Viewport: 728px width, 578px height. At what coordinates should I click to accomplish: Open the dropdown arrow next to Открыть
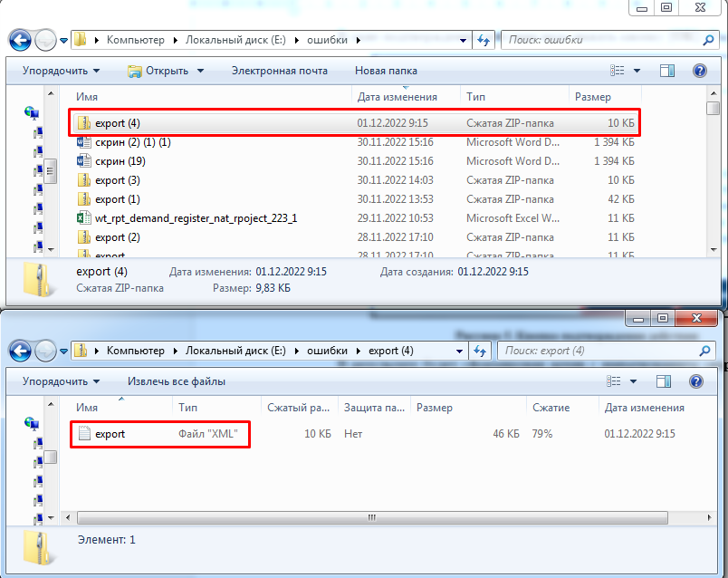coord(200,71)
